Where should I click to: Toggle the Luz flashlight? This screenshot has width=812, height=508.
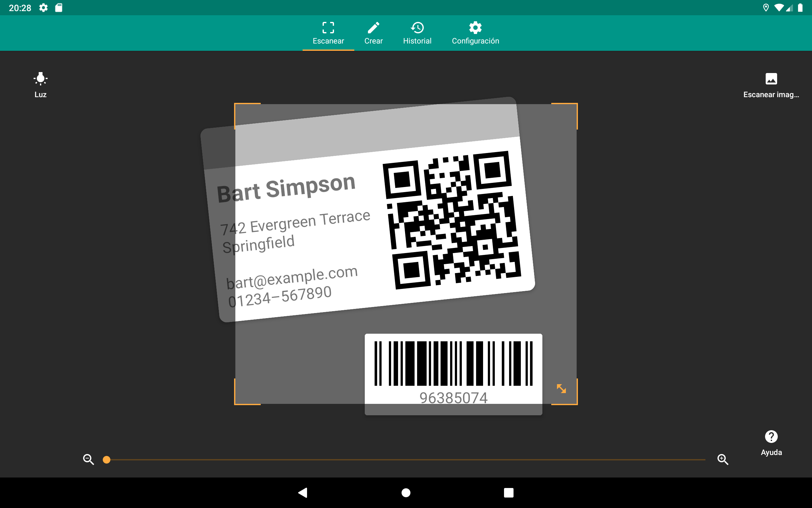[x=41, y=85]
